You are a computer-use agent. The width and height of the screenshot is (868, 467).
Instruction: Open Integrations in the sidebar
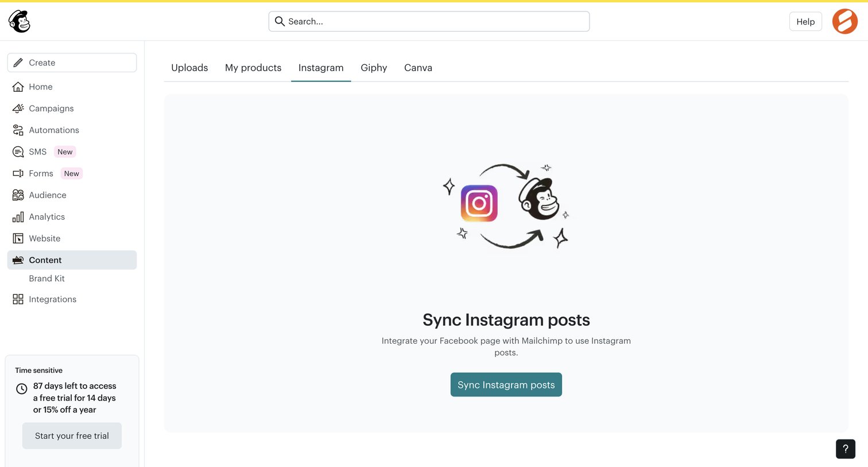tap(72, 299)
